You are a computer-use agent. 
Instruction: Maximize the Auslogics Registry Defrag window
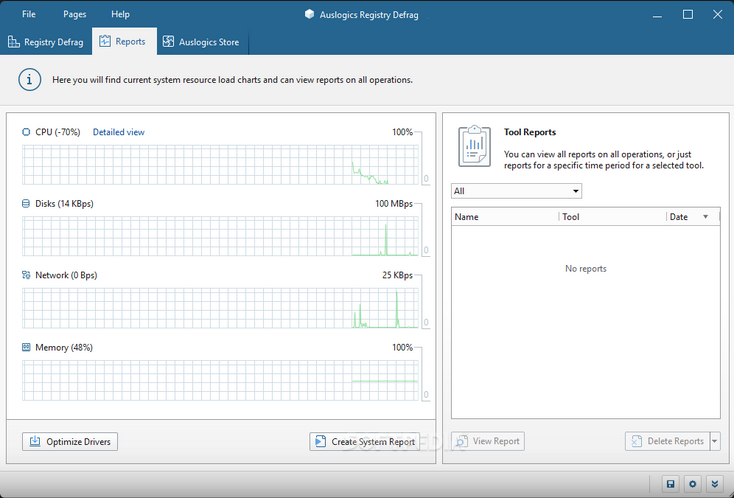[688, 15]
